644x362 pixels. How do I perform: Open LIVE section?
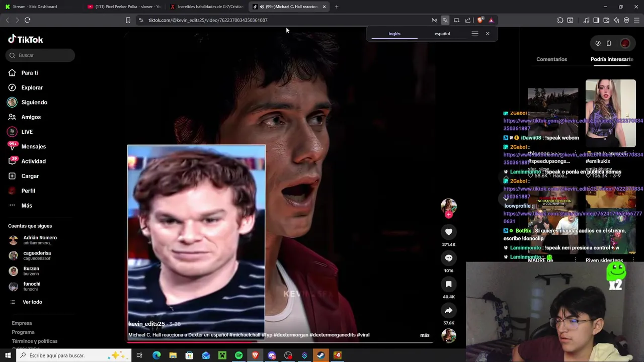27,132
